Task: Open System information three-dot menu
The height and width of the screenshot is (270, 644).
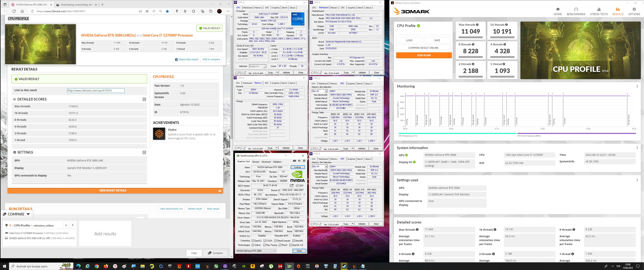Action: [x=637, y=148]
